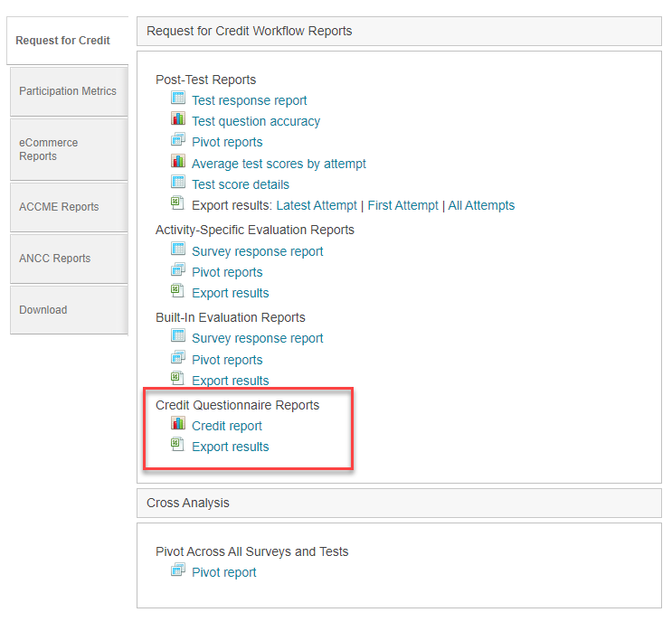The height and width of the screenshot is (631, 672).
Task: Click the Cross Analysis Pivot report icon
Action: (178, 570)
